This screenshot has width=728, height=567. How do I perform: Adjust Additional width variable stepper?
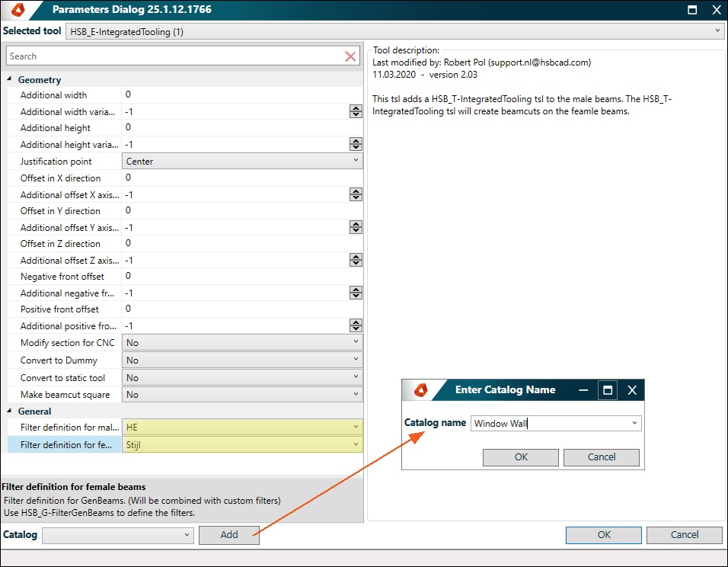pos(356,111)
